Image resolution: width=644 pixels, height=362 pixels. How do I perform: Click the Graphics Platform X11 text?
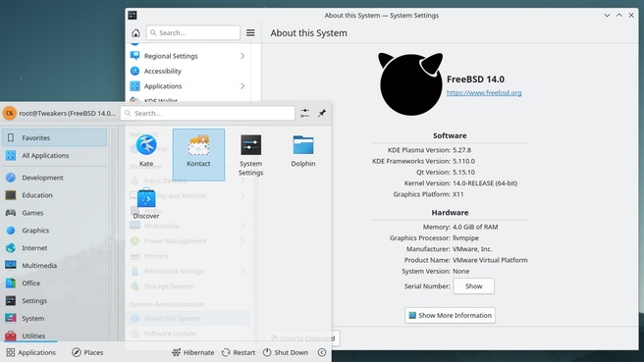coord(428,194)
